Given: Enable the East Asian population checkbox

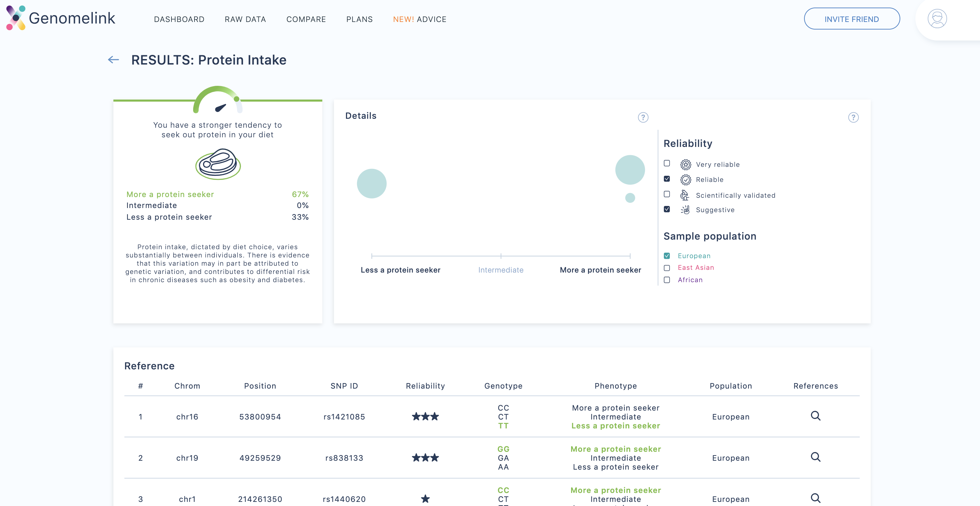Looking at the screenshot, I should coord(667,268).
